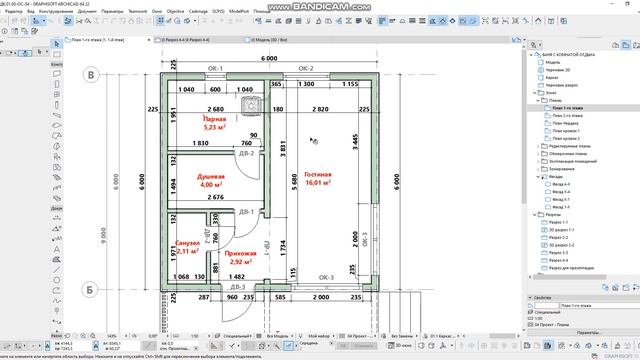Open Разрез 1-1 in navigator

558,222
